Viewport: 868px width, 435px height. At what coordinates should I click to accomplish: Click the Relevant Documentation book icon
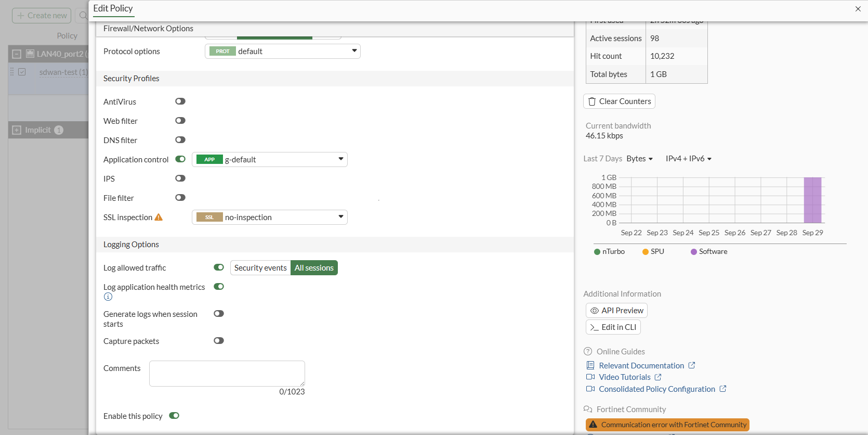pyautogui.click(x=590, y=365)
